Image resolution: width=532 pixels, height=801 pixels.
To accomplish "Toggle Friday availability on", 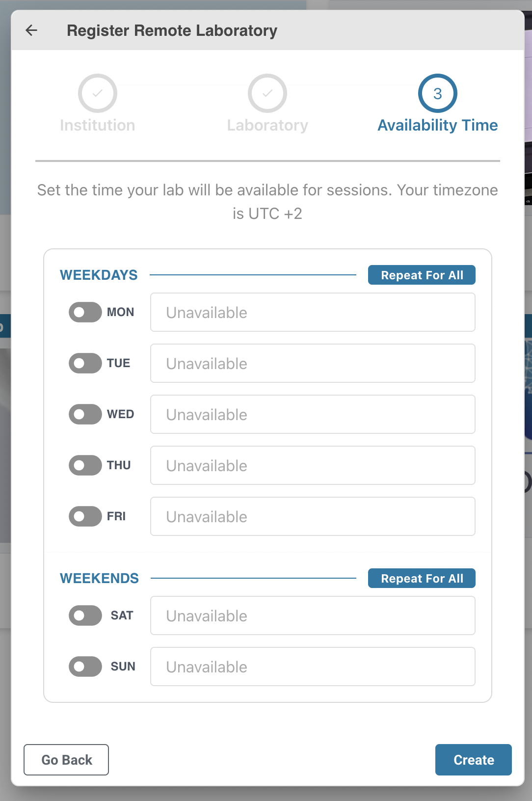I will tap(85, 516).
